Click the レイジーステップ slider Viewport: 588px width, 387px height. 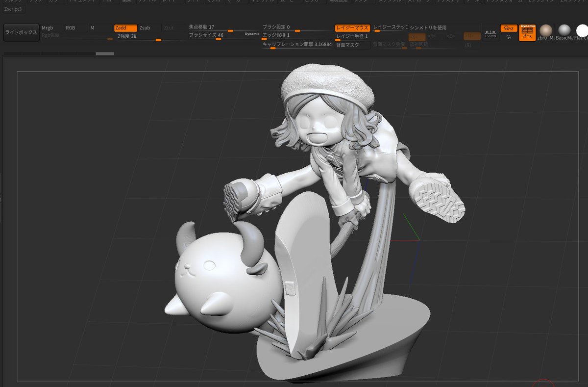(390, 28)
